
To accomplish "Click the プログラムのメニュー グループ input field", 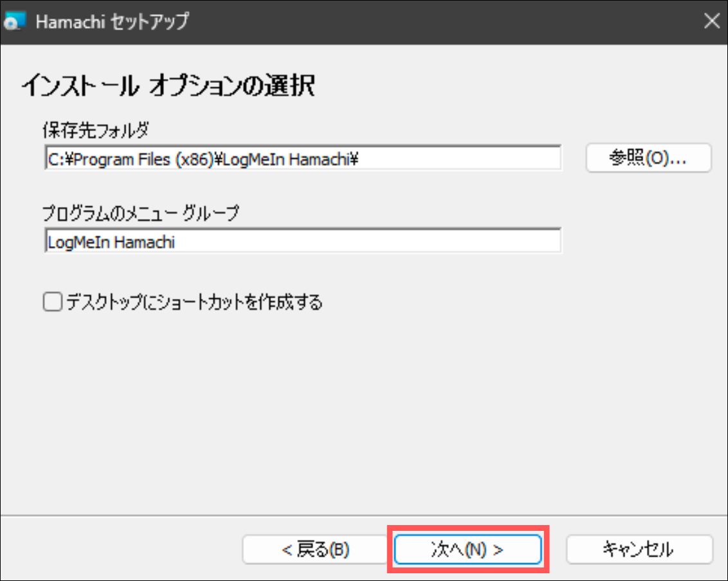I will (303, 241).
